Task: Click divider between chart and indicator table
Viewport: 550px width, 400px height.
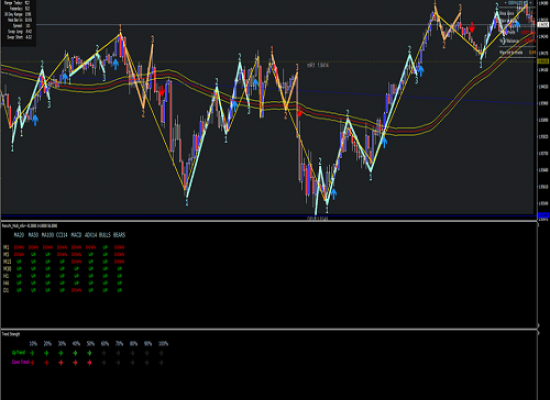Action: (x=269, y=221)
